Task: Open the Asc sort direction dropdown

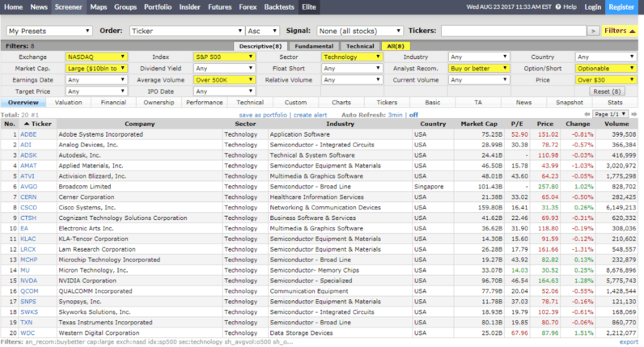Action: 262,31
